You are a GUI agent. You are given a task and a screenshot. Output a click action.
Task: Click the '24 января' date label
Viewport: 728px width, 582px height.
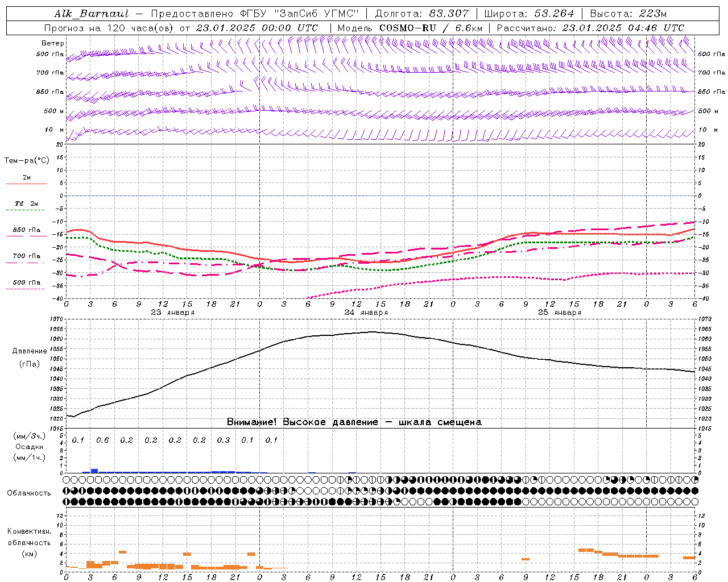coord(366,313)
